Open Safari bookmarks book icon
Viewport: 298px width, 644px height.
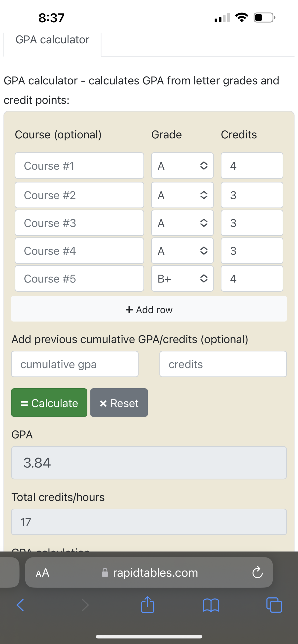(x=211, y=605)
